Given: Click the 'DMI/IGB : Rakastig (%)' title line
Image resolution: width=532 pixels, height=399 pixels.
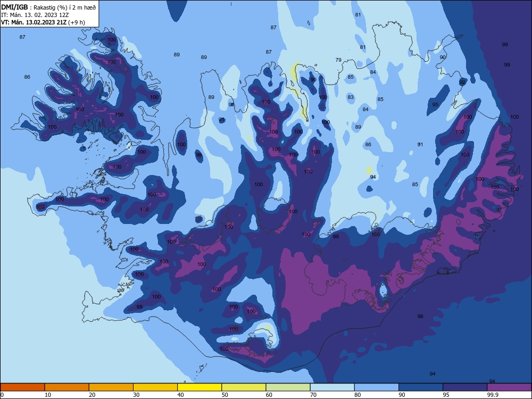Looking at the screenshot, I should point(48,7).
